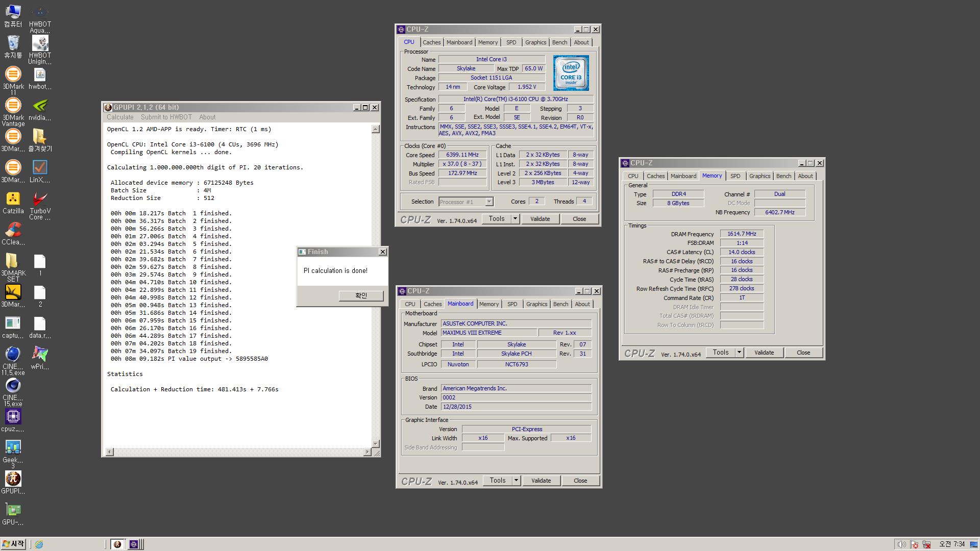Launch CINE 15.exe desktop icon
The height and width of the screenshot is (551, 980).
pyautogui.click(x=13, y=392)
